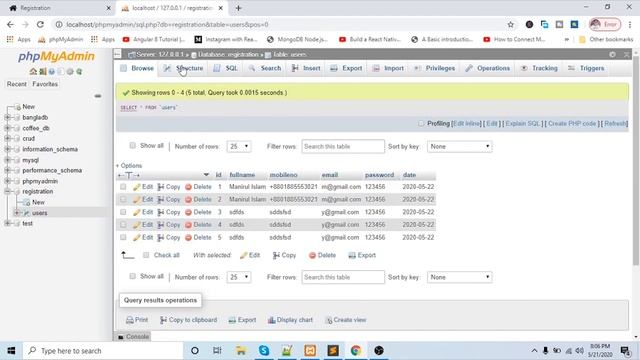Toggle upper Show all checkbox
The width and height of the screenshot is (640, 360).
132,145
